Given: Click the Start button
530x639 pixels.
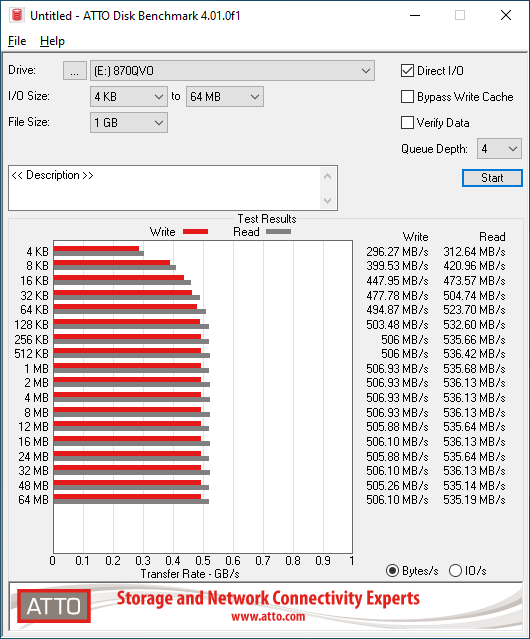Looking at the screenshot, I should point(492,178).
